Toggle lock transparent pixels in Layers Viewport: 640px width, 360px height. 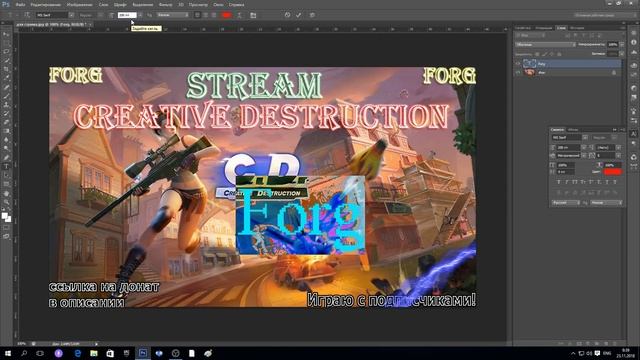(537, 54)
